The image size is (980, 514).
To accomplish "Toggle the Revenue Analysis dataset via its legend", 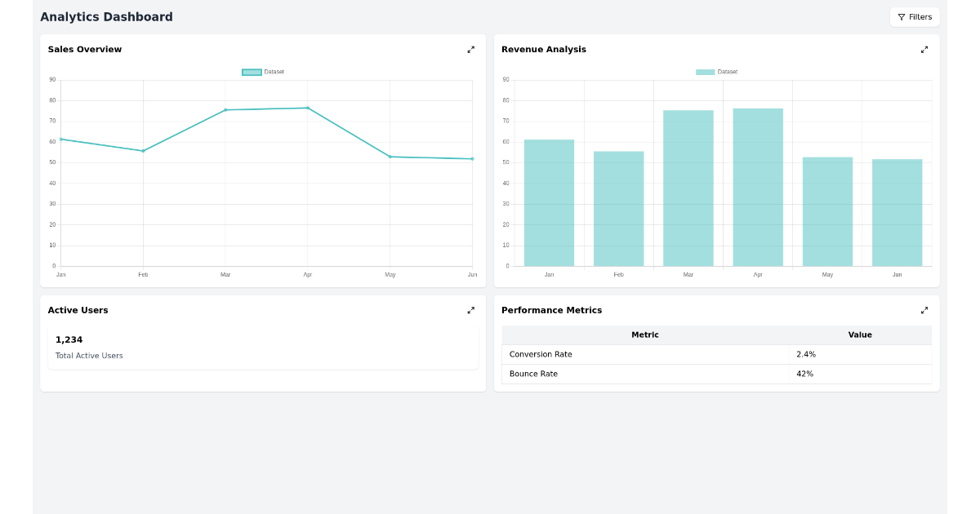I will (715, 71).
